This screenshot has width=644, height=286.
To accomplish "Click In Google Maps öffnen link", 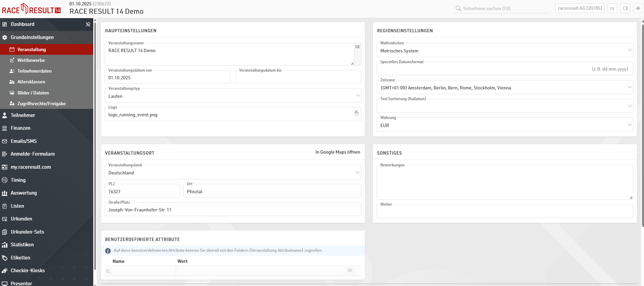I will click(x=338, y=152).
